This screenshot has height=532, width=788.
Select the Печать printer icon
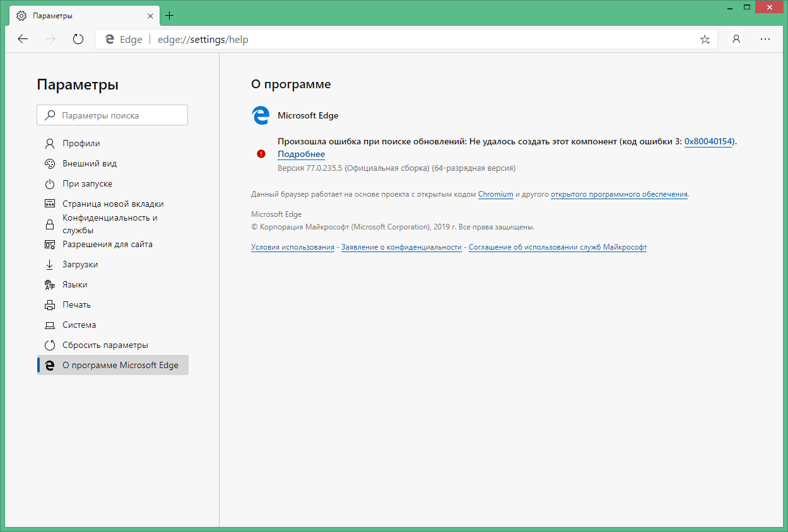[49, 304]
